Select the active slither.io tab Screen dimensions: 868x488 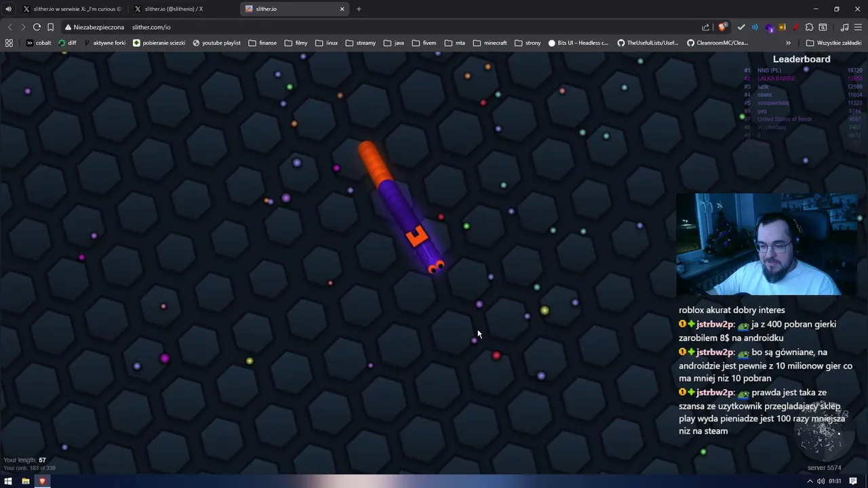point(295,9)
